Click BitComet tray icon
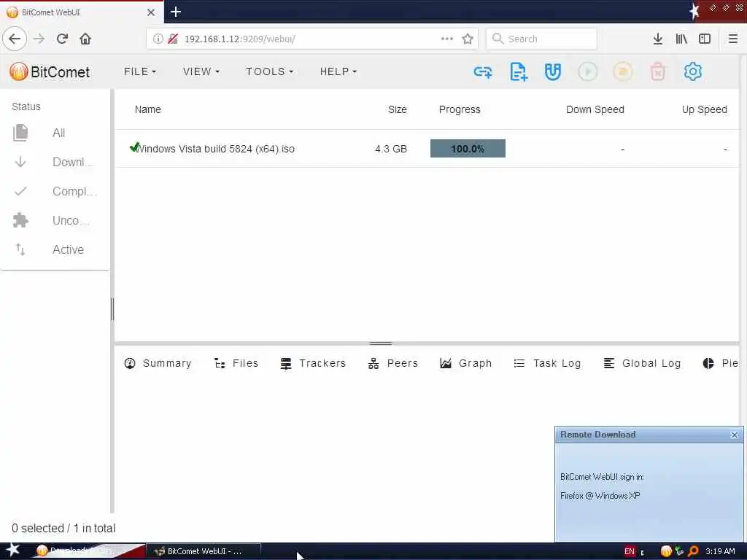 666,551
